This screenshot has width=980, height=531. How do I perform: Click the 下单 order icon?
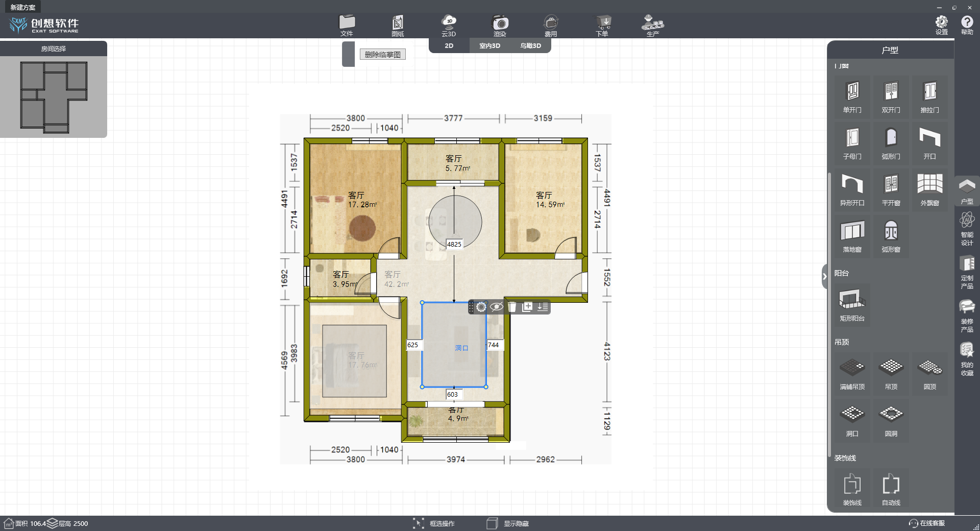[x=602, y=26]
